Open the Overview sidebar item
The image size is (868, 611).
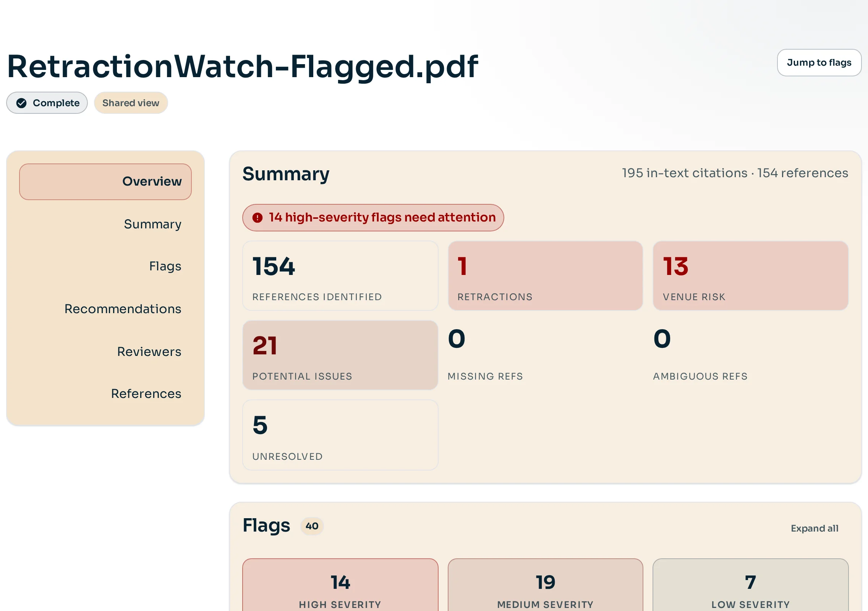105,182
